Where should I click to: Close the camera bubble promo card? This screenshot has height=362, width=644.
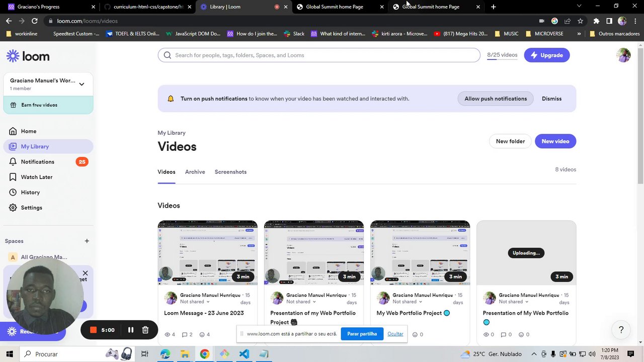pos(85,273)
